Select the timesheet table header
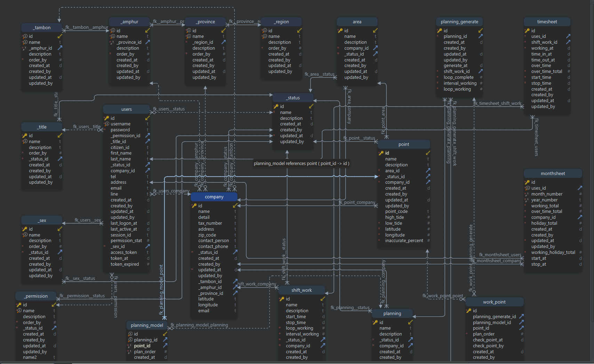This screenshot has height=364, width=594. 547,22
